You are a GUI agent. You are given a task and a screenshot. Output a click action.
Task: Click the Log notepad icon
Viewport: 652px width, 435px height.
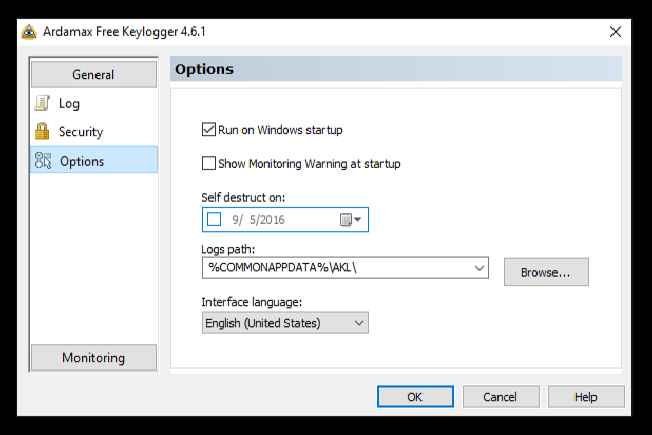[x=42, y=103]
